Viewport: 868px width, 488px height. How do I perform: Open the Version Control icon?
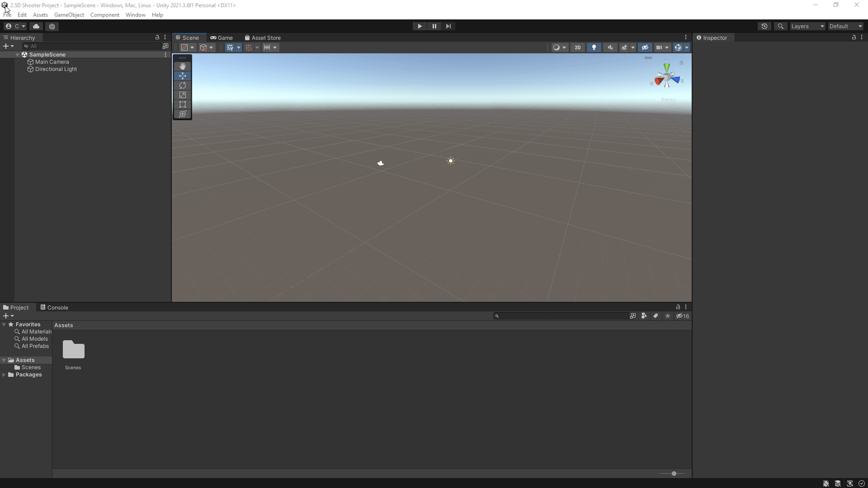[52, 26]
